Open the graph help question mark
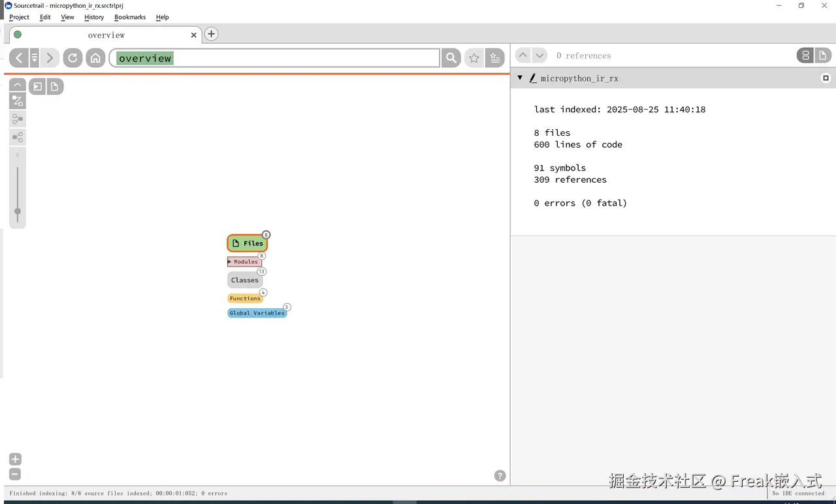This screenshot has width=836, height=504. 500,476
